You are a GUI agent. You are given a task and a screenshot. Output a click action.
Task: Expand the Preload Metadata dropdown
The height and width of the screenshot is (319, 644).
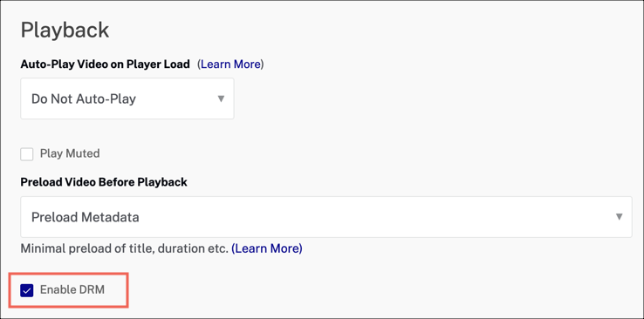[326, 217]
